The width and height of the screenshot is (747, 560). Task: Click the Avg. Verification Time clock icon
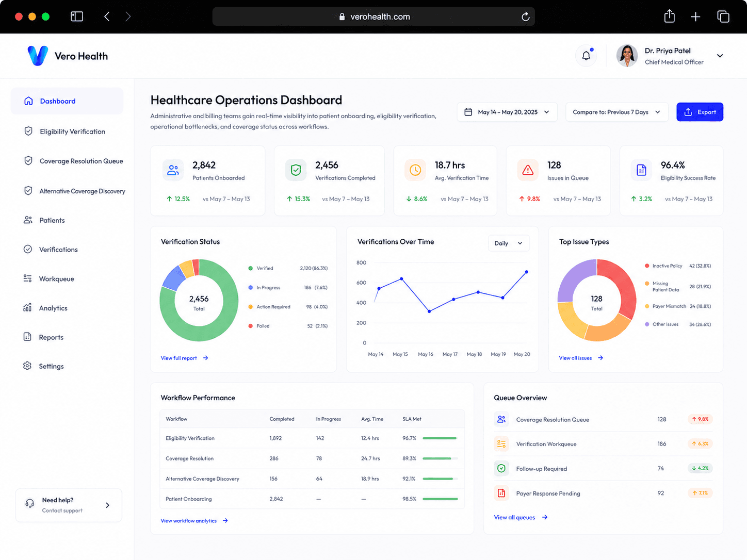[x=415, y=170]
